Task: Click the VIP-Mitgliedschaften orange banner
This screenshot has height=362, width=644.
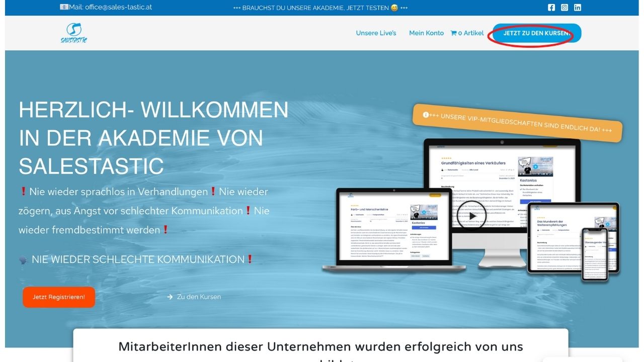Action: (517, 123)
